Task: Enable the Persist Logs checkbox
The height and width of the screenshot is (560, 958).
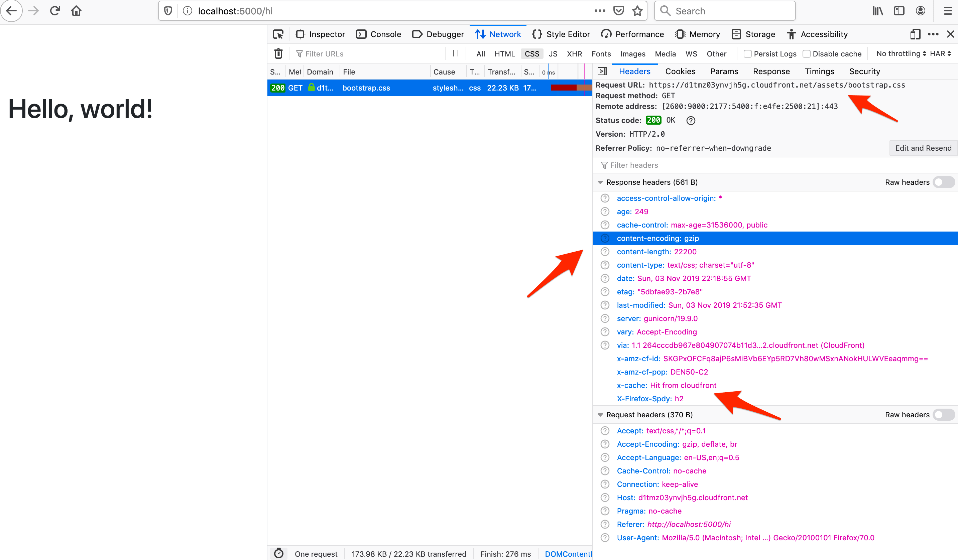Action: coord(747,53)
